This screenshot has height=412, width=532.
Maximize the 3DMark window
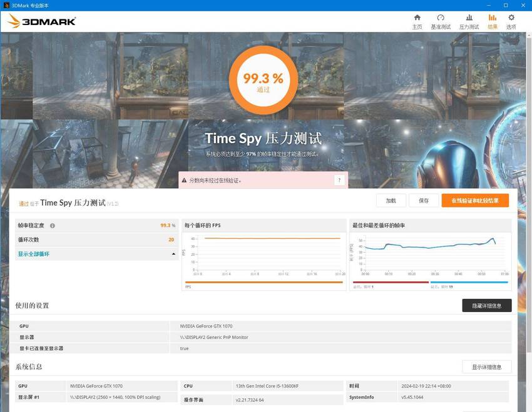click(x=506, y=6)
